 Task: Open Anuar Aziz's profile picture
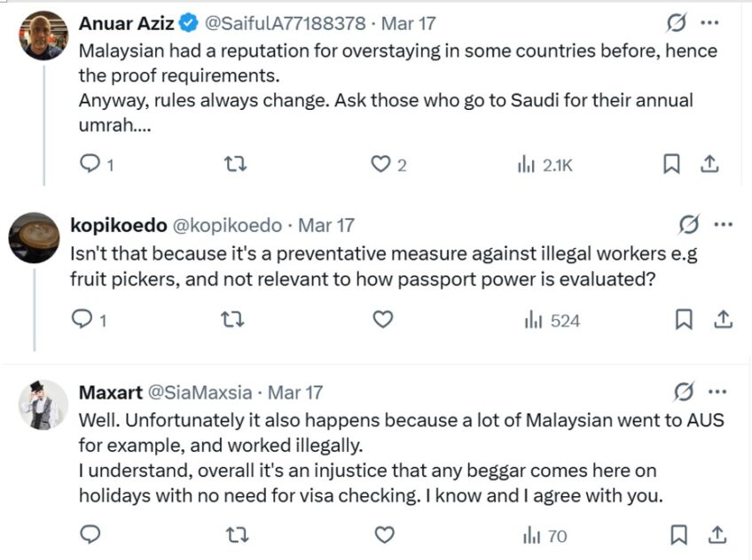tap(43, 35)
